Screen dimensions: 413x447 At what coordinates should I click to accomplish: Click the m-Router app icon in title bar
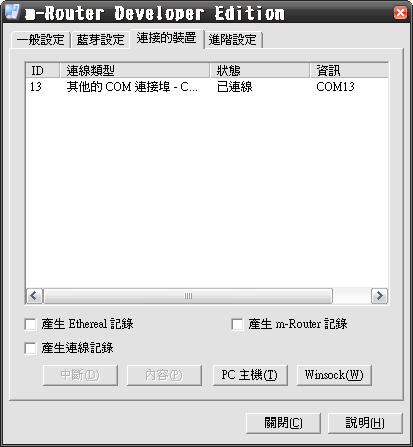point(13,12)
